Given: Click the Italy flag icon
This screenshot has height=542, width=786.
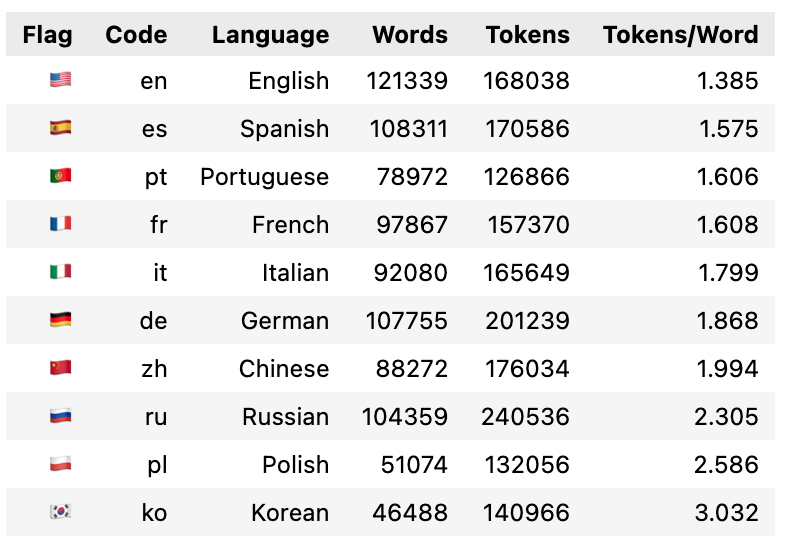Looking at the screenshot, I should tap(61, 272).
